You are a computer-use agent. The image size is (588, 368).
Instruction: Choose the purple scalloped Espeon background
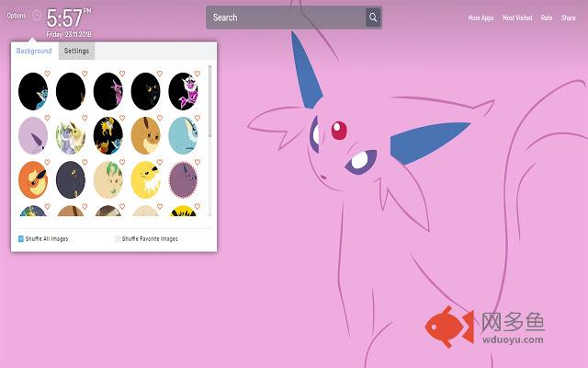coord(183,180)
